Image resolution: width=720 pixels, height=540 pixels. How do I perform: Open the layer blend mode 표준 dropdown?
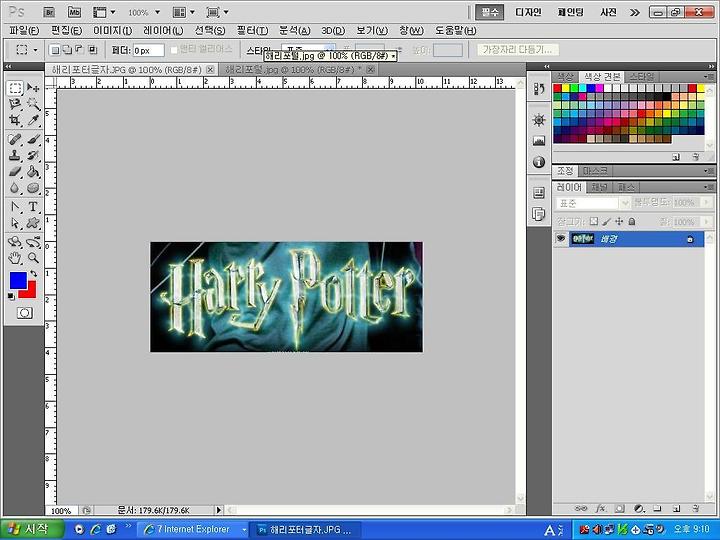(x=593, y=203)
